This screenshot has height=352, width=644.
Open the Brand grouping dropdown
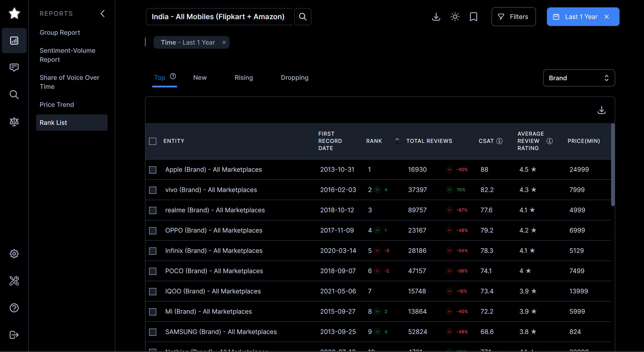pos(579,78)
